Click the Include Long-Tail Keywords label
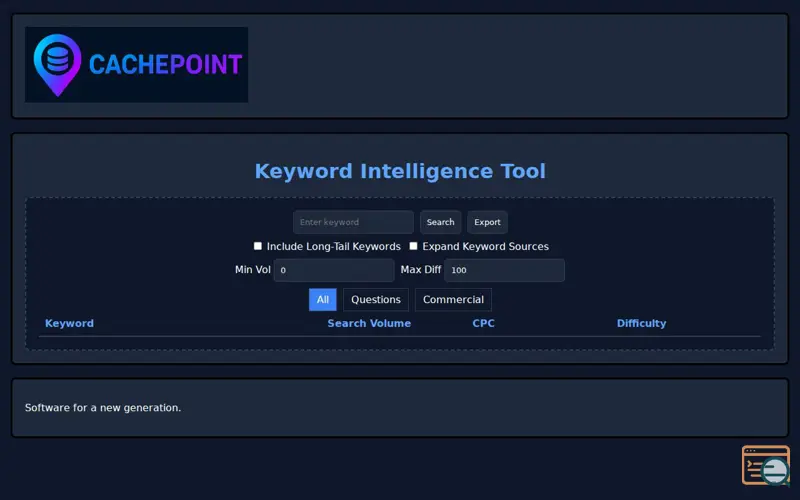 334,246
